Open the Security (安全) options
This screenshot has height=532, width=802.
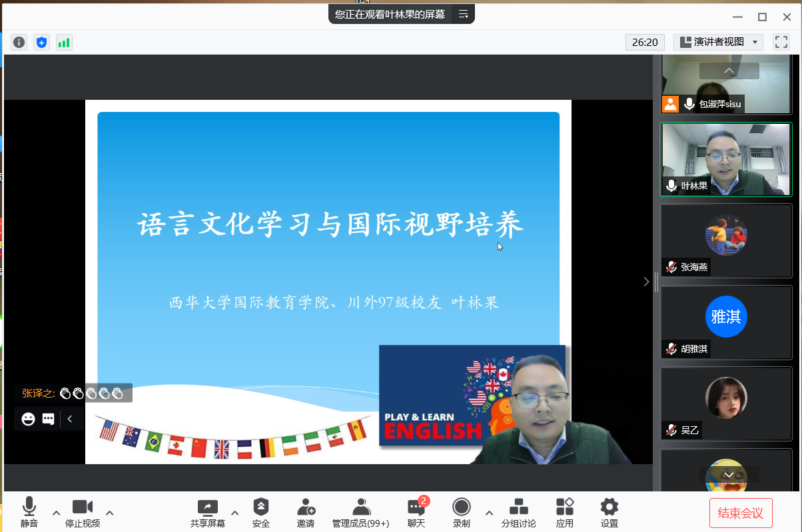(261, 513)
